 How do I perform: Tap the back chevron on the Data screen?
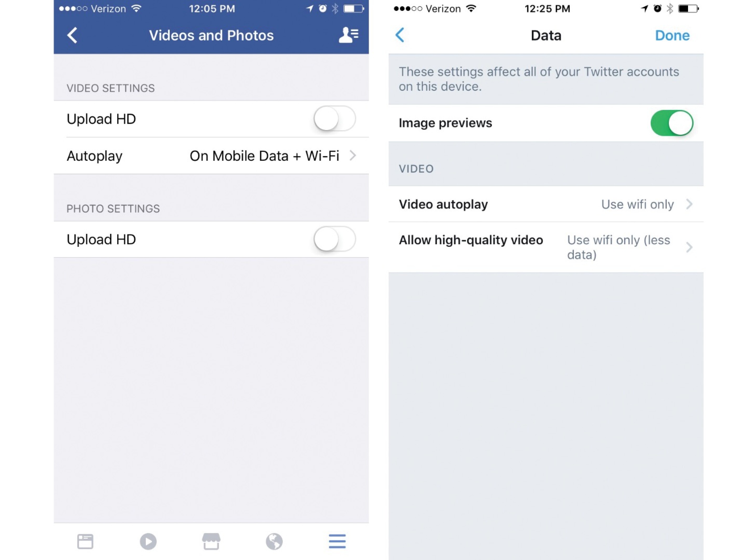400,35
